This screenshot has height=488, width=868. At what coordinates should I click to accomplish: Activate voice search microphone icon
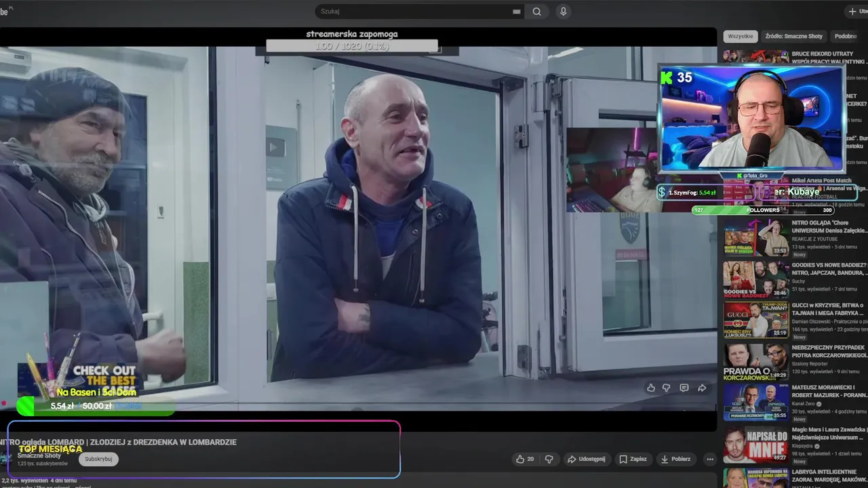click(563, 12)
